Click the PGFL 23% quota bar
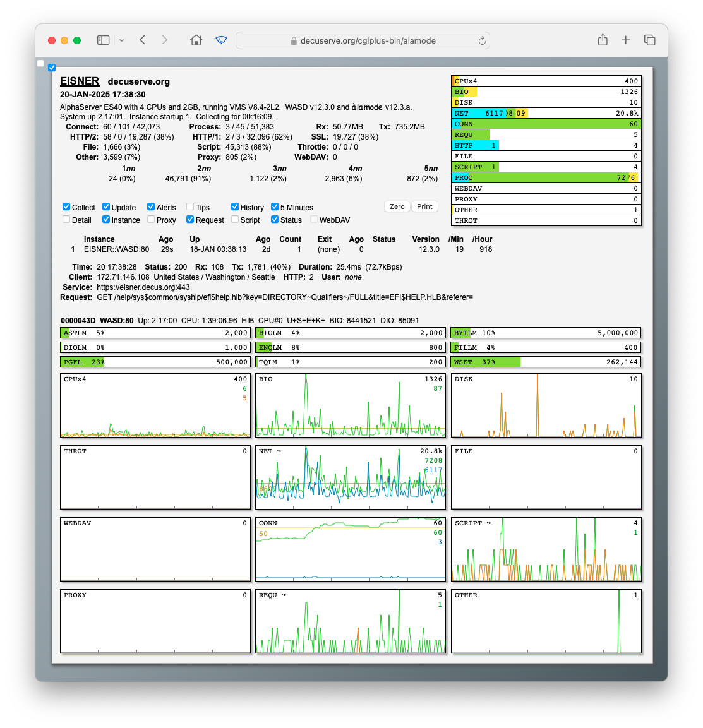The width and height of the screenshot is (703, 728). coord(155,362)
